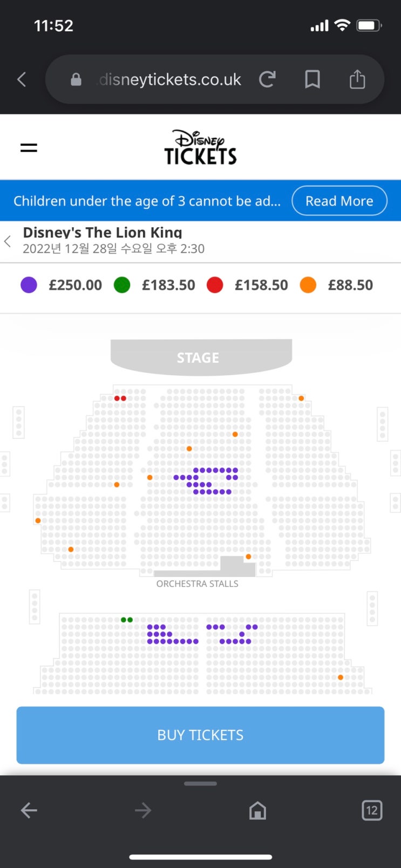The height and width of the screenshot is (868, 401).
Task: Select the orange £88.50 price swatch
Action: pyautogui.click(x=308, y=285)
